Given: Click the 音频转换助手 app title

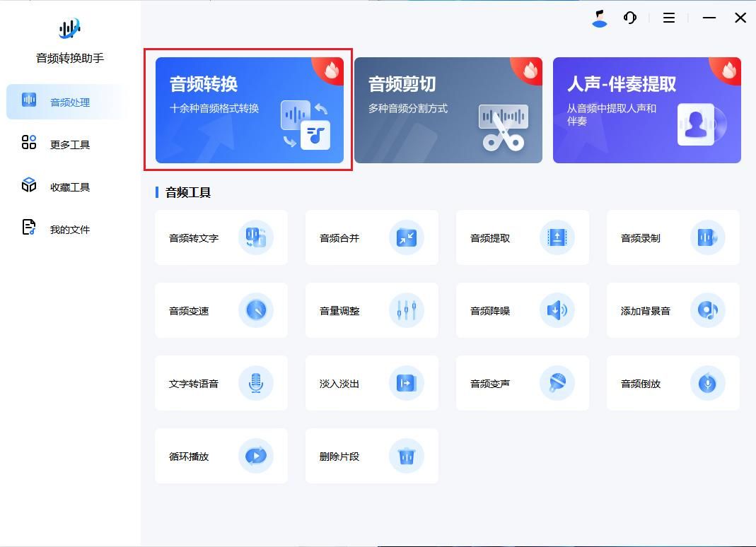Looking at the screenshot, I should pos(70,58).
